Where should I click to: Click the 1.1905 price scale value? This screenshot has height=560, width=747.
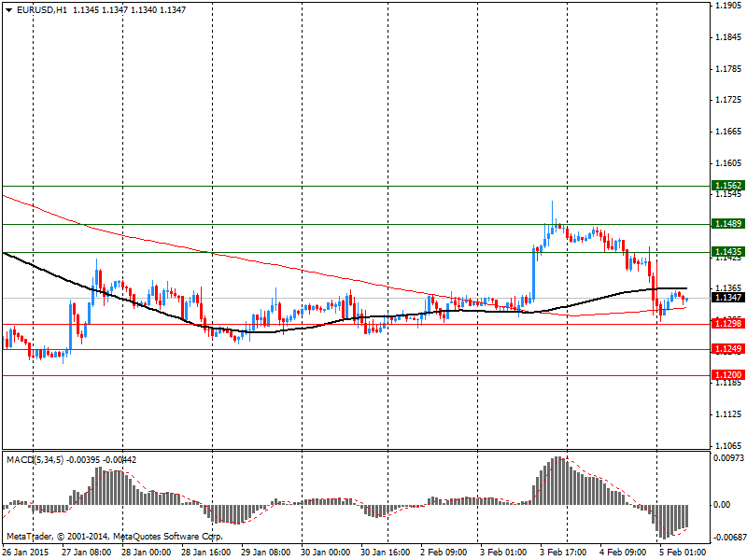[x=728, y=6]
